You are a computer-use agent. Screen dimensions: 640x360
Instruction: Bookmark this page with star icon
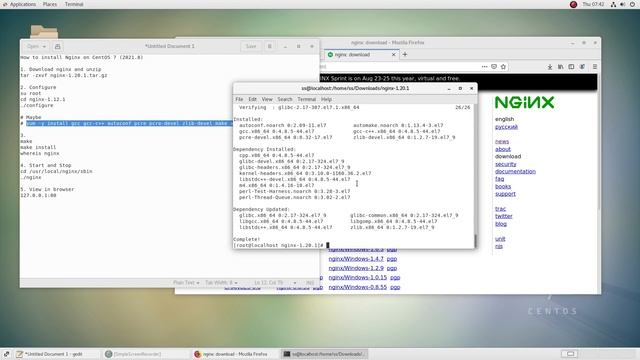(503, 67)
